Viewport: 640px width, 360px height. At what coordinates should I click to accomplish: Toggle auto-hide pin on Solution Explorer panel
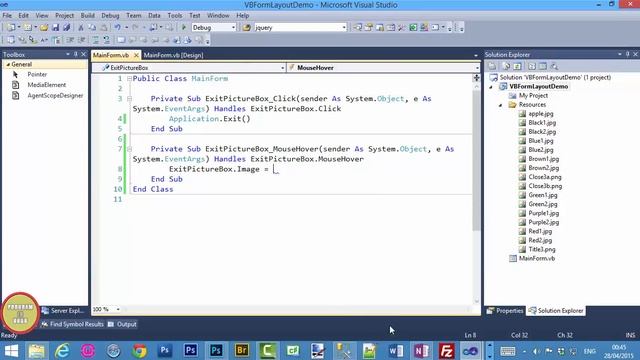coord(628,54)
